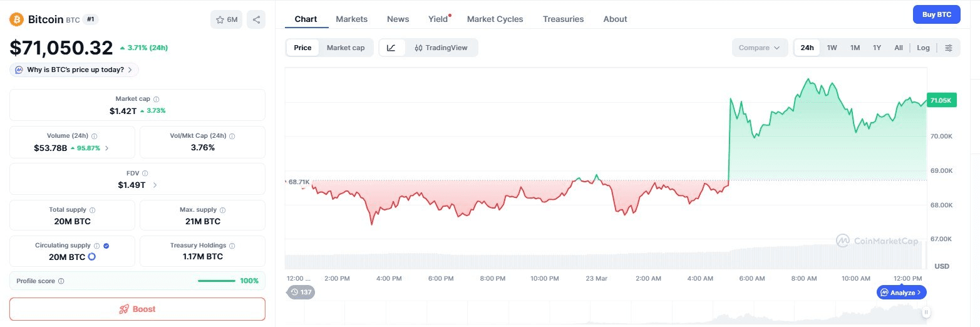
Task: Select the All time range
Action: (x=899, y=48)
